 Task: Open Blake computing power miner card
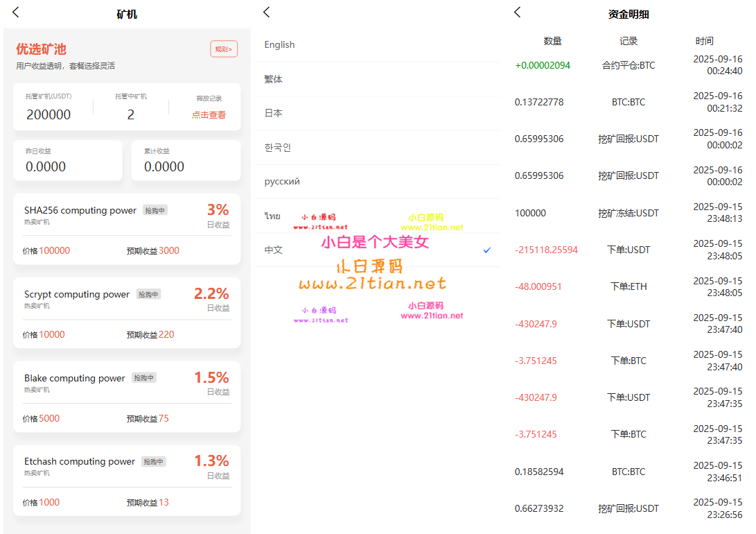point(127,397)
